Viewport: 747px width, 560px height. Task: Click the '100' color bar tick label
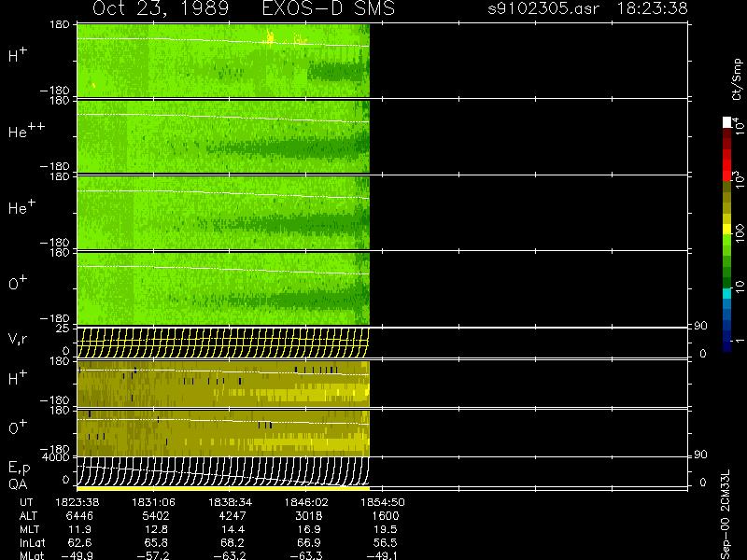739,233
